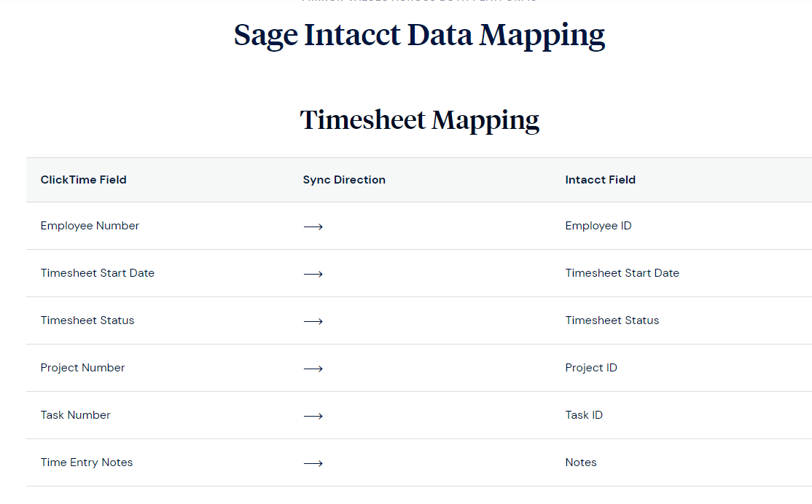The width and height of the screenshot is (812, 504).
Task: Click the sync arrow in Project Number row
Action: point(313,369)
